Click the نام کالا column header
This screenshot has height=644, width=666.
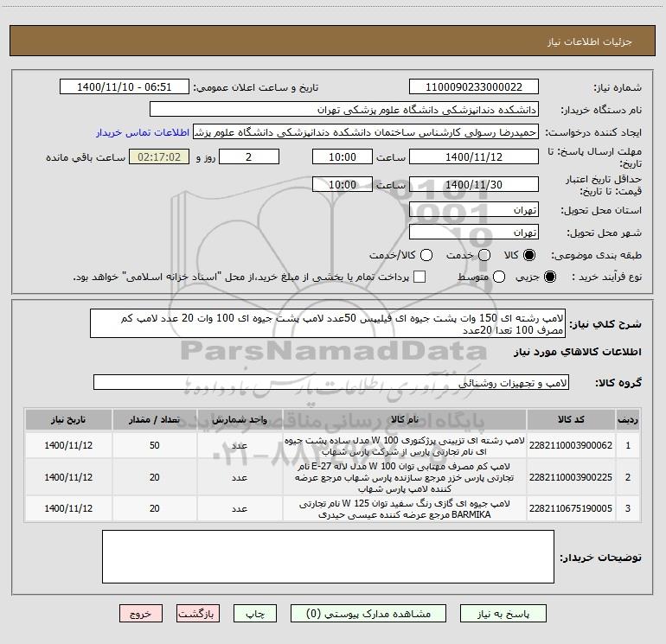405,420
